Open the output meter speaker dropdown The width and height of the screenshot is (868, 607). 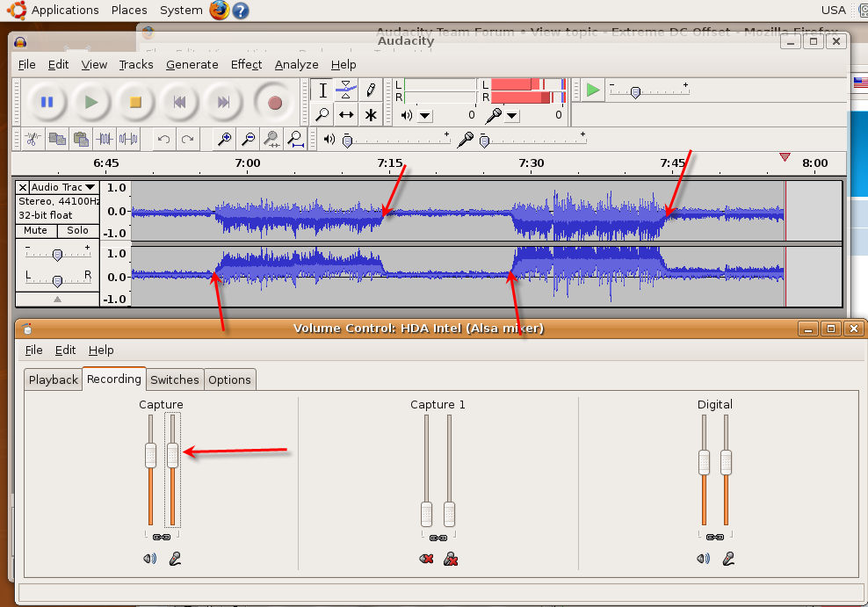point(424,116)
